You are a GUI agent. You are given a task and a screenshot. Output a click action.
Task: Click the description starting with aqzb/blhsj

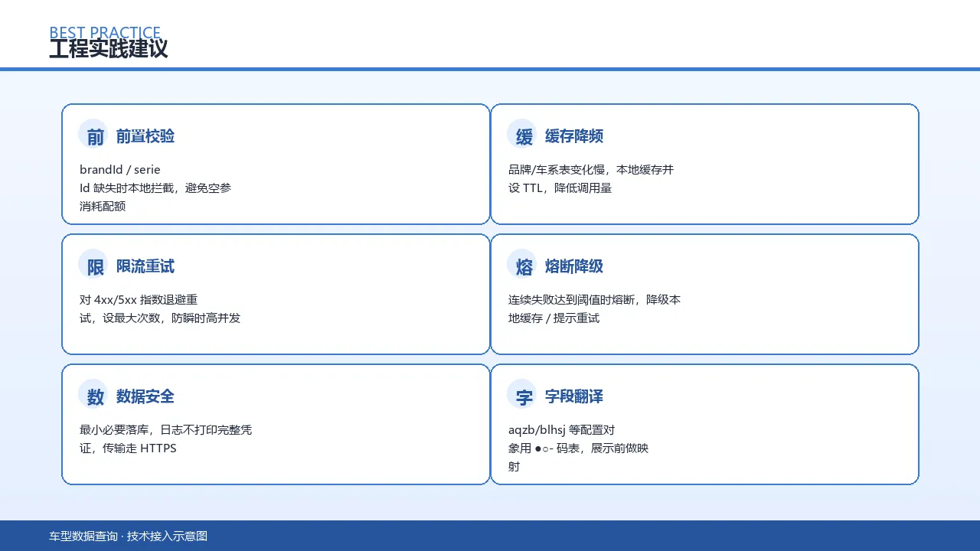(579, 448)
